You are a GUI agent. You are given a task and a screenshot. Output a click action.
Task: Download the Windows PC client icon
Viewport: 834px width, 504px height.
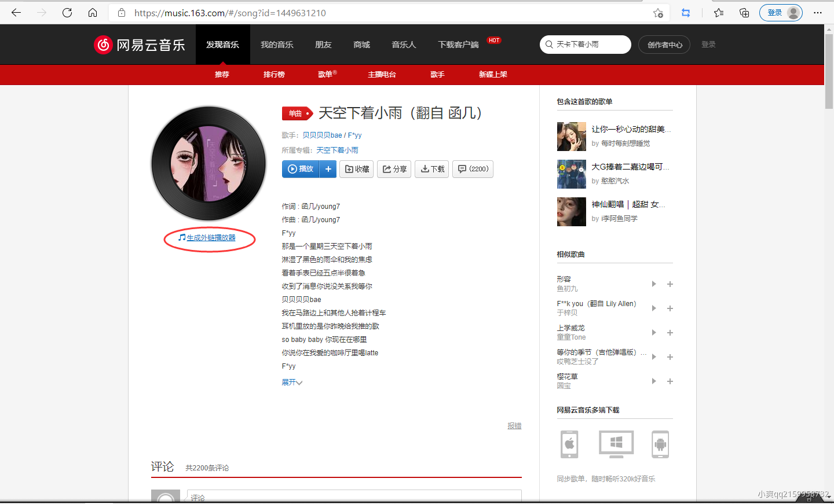[616, 444]
